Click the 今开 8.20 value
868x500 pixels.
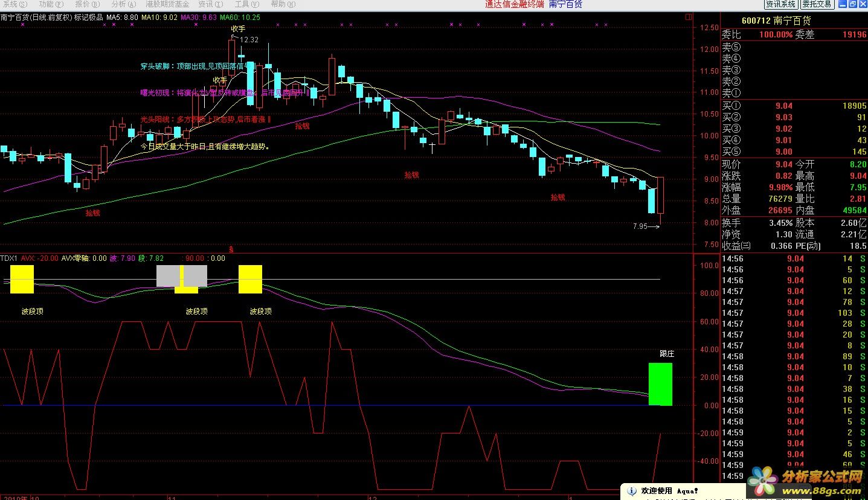click(858, 164)
